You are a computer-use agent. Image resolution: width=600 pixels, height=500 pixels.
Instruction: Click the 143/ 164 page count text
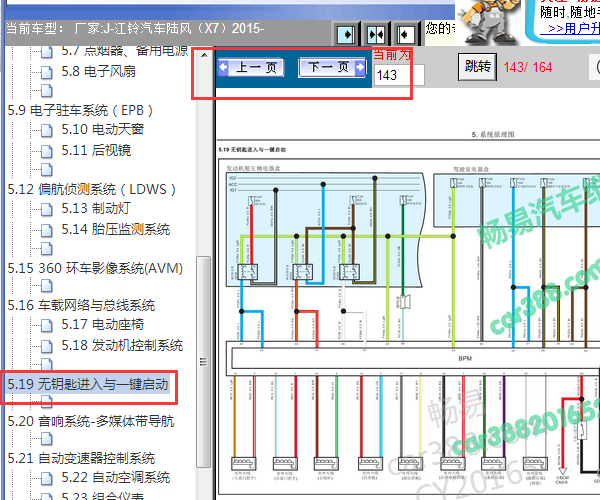[x=528, y=67]
